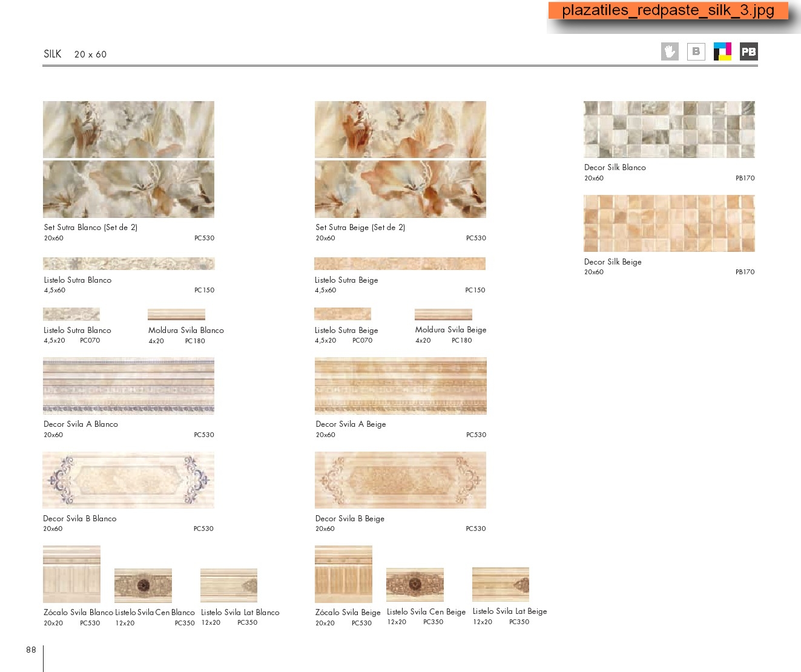Click PC070 code under small Listelo Sutra Blanco
Viewport: 801px width, 672px height.
[x=90, y=341]
